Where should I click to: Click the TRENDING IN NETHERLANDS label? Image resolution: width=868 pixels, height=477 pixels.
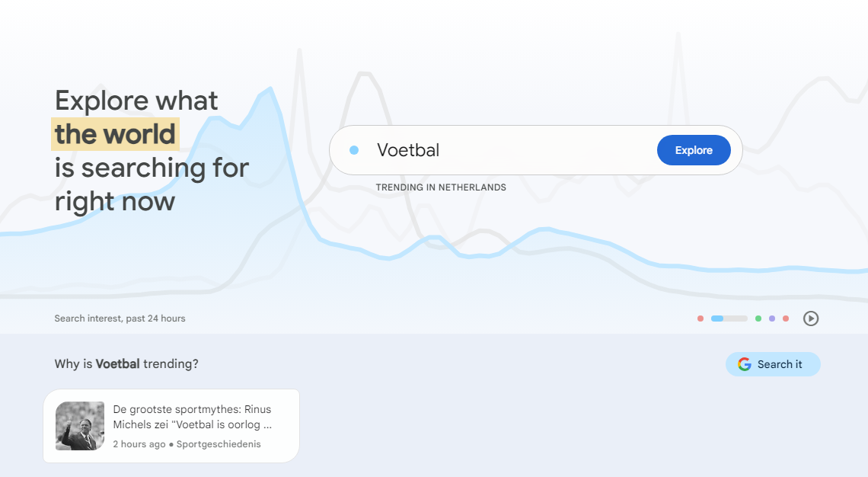click(441, 187)
